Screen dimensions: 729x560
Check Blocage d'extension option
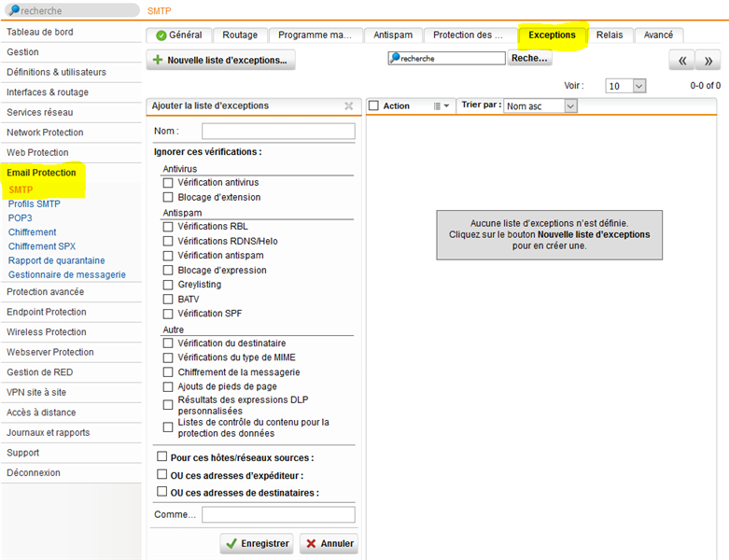(168, 197)
